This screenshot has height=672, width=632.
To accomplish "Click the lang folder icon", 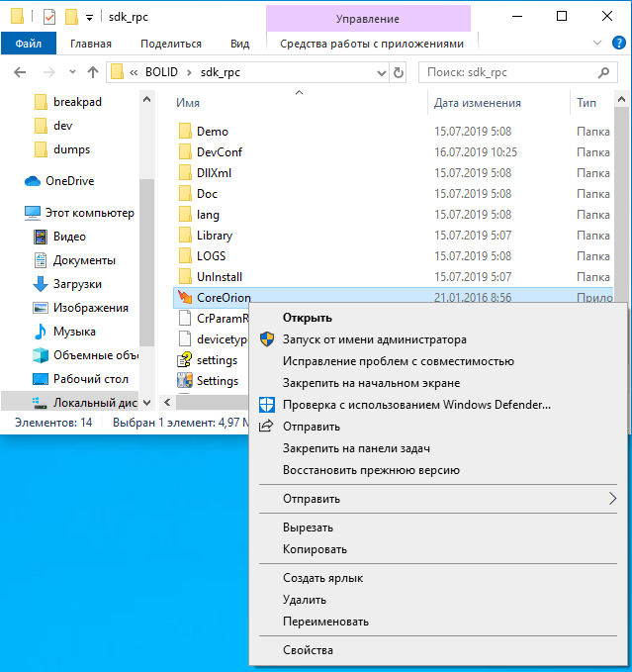I will tap(185, 215).
